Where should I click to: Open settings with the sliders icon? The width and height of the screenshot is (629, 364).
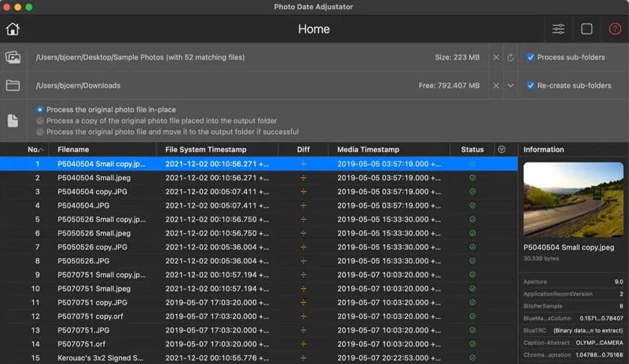[558, 29]
